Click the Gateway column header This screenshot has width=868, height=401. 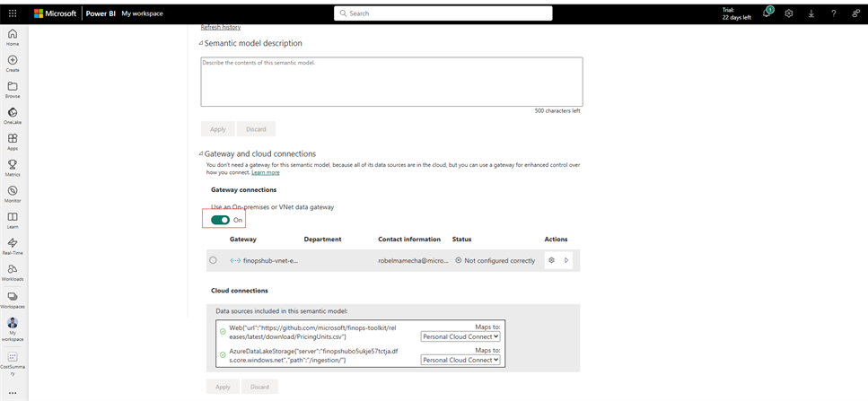coord(243,240)
